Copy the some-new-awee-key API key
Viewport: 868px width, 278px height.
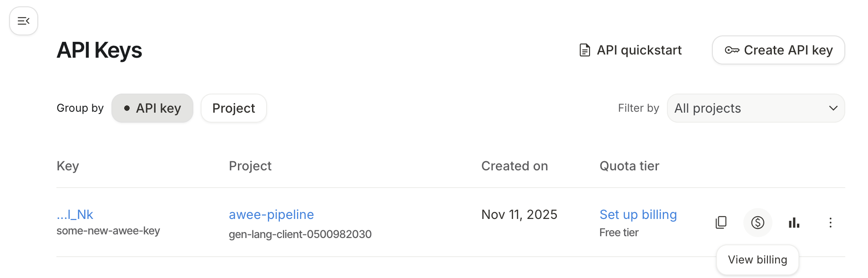[721, 223]
